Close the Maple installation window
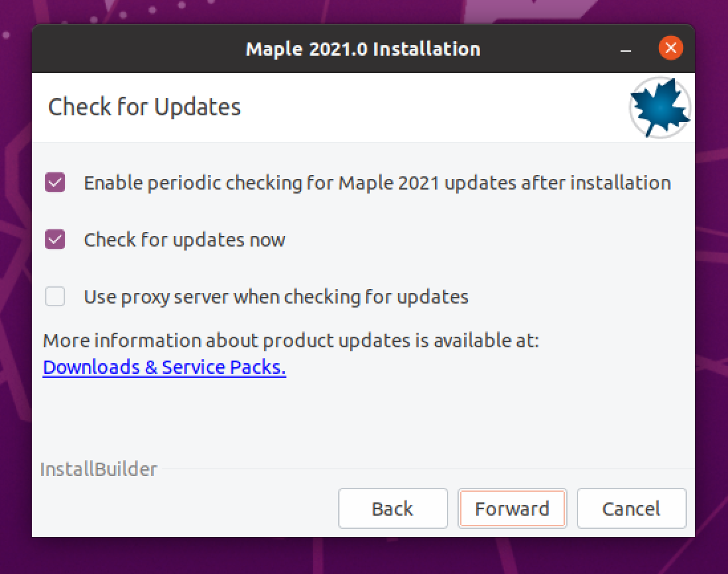728x574 pixels. pyautogui.click(x=670, y=48)
